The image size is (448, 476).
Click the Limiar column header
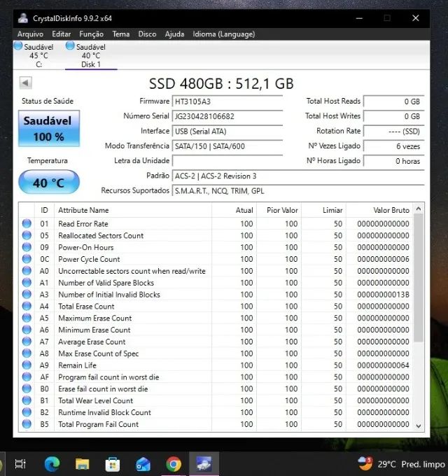[324, 210]
